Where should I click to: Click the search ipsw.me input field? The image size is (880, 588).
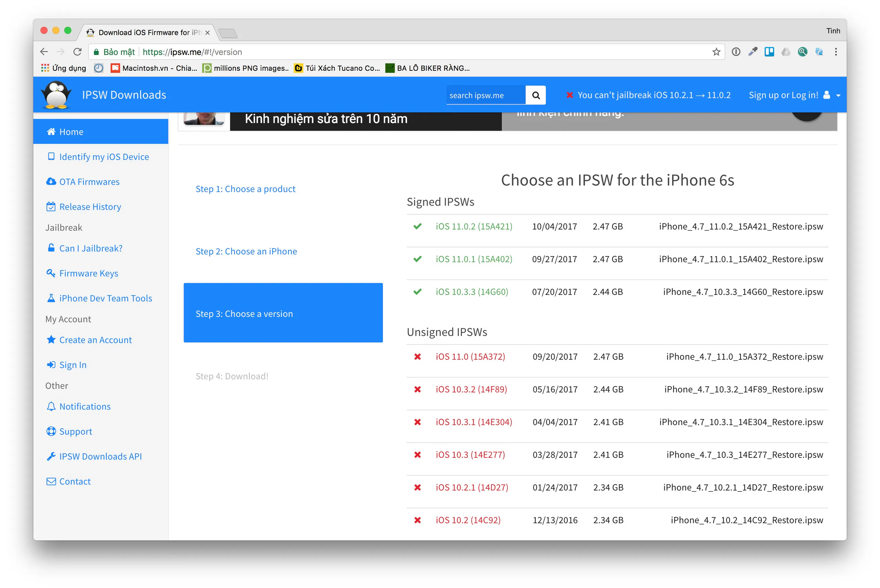(x=486, y=95)
